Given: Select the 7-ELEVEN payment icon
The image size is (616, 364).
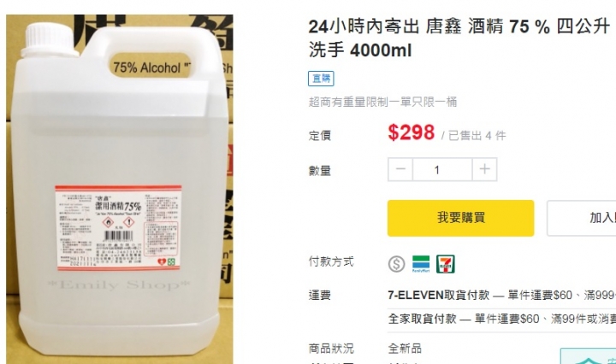Looking at the screenshot, I should click(446, 263).
